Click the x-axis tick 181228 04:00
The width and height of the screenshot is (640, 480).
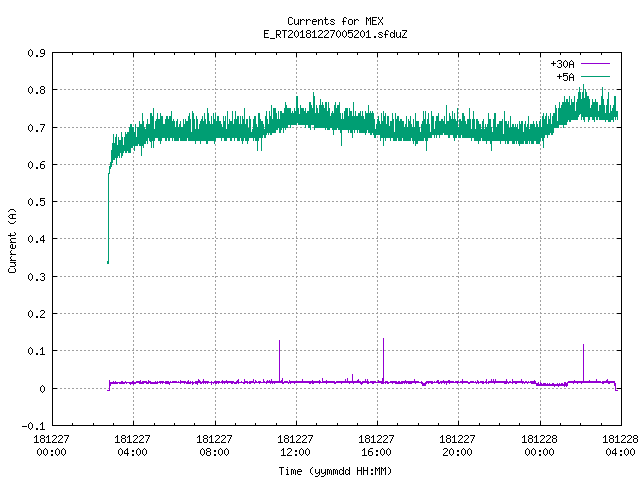pyautogui.click(x=620, y=446)
